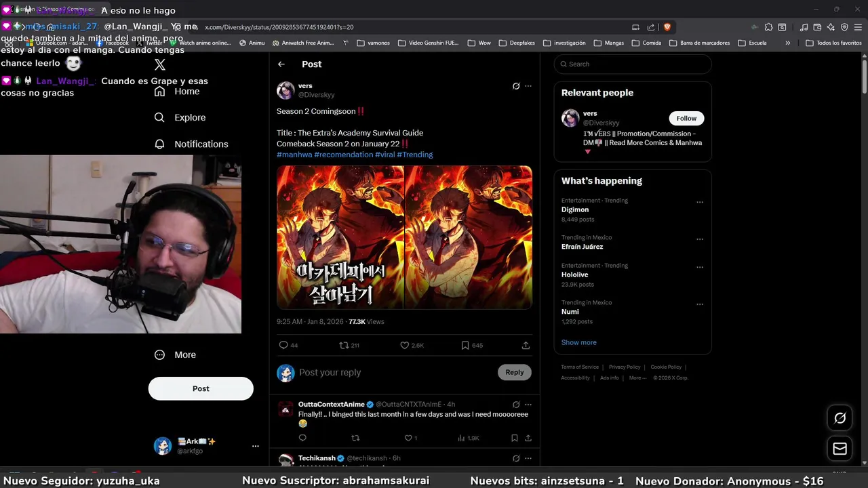868x488 pixels.
Task: Open Explore in X sidebar
Action: click(x=180, y=117)
